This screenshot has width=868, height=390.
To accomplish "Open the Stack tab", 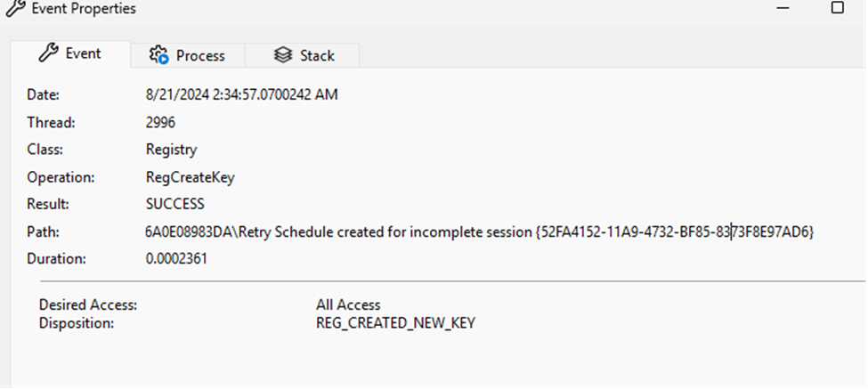I will 303,55.
